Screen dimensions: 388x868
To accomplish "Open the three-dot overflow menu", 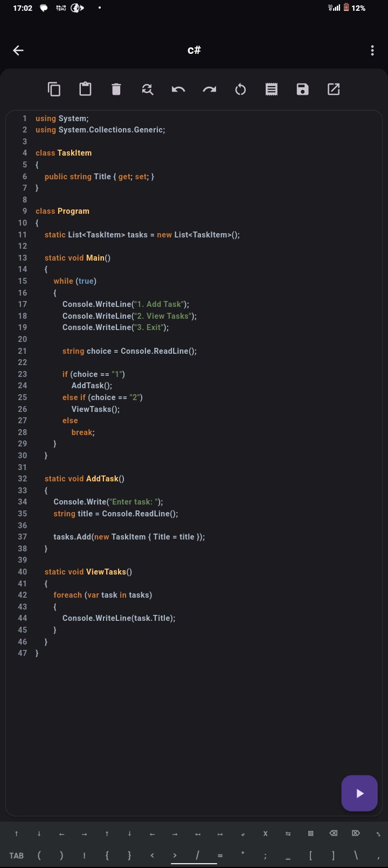I will [372, 51].
